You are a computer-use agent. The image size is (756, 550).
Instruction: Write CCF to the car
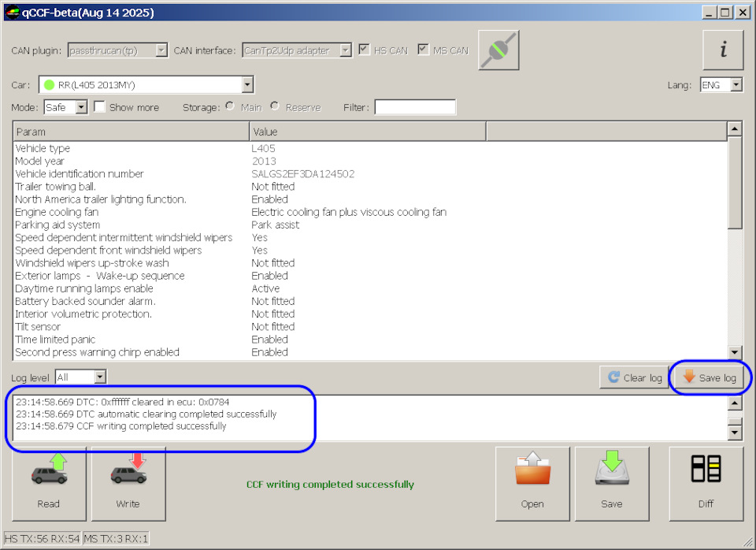point(128,484)
